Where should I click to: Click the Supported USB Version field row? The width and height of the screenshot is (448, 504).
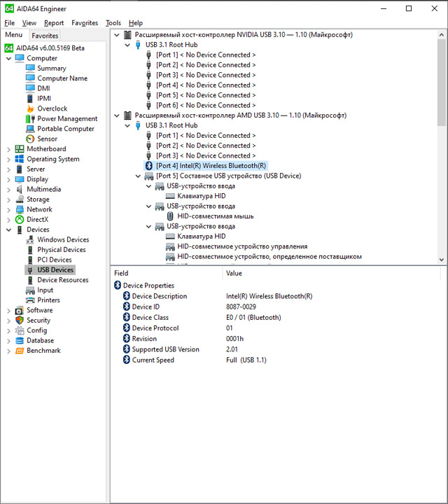click(x=181, y=349)
